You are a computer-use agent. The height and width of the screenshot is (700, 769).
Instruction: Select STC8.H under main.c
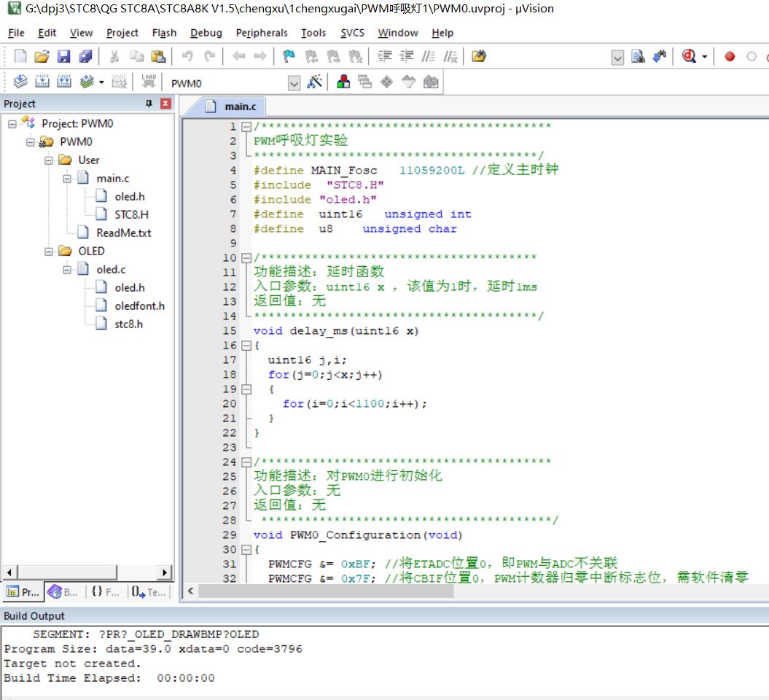tap(131, 215)
